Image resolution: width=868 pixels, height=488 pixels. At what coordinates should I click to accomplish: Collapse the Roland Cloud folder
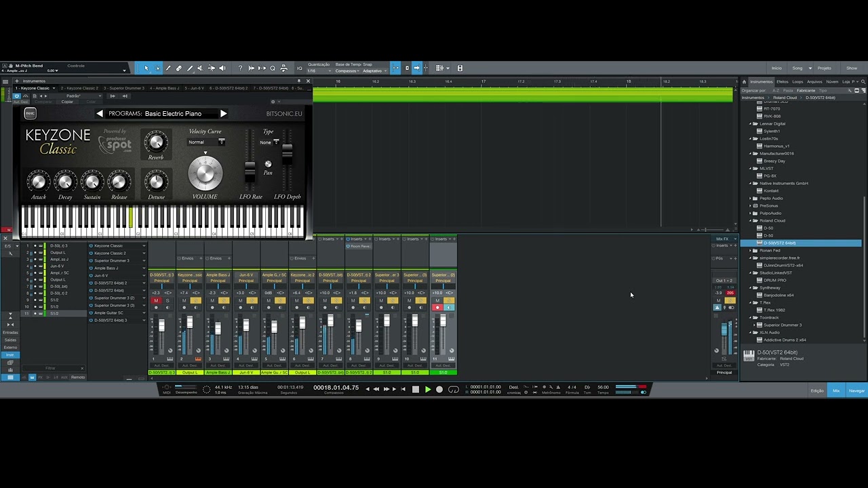751,221
